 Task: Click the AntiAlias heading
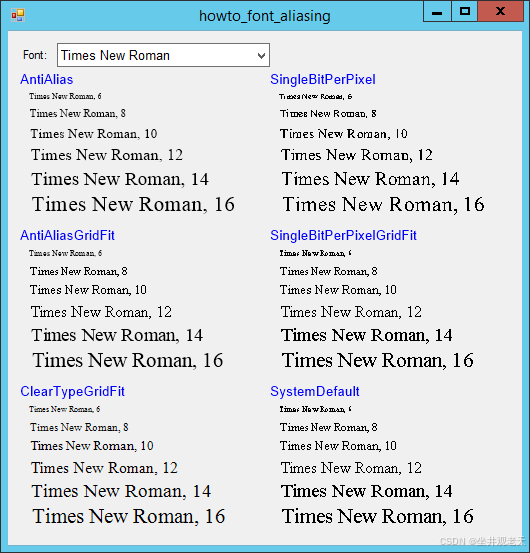(47, 79)
